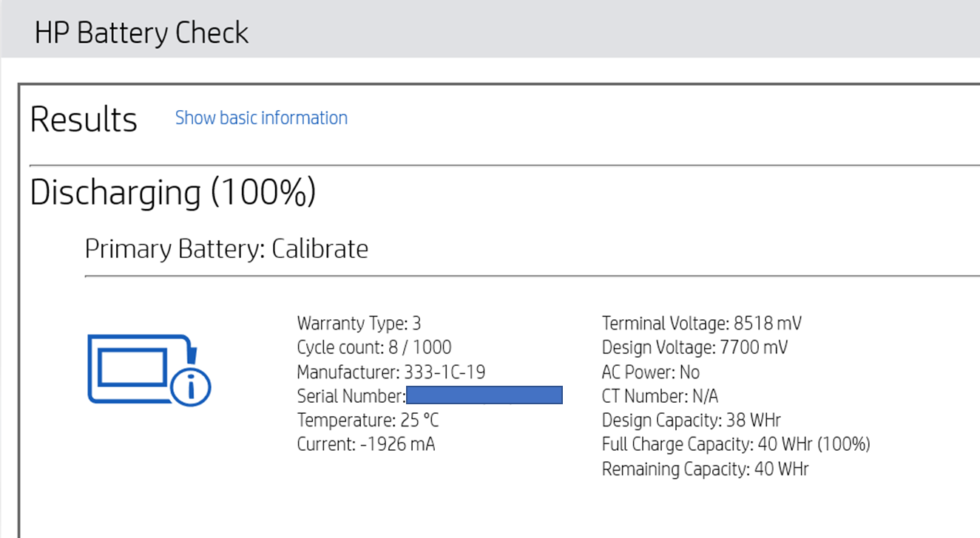Image resolution: width=980 pixels, height=538 pixels.
Task: Click the HP Battery Check title bar
Action: [141, 32]
